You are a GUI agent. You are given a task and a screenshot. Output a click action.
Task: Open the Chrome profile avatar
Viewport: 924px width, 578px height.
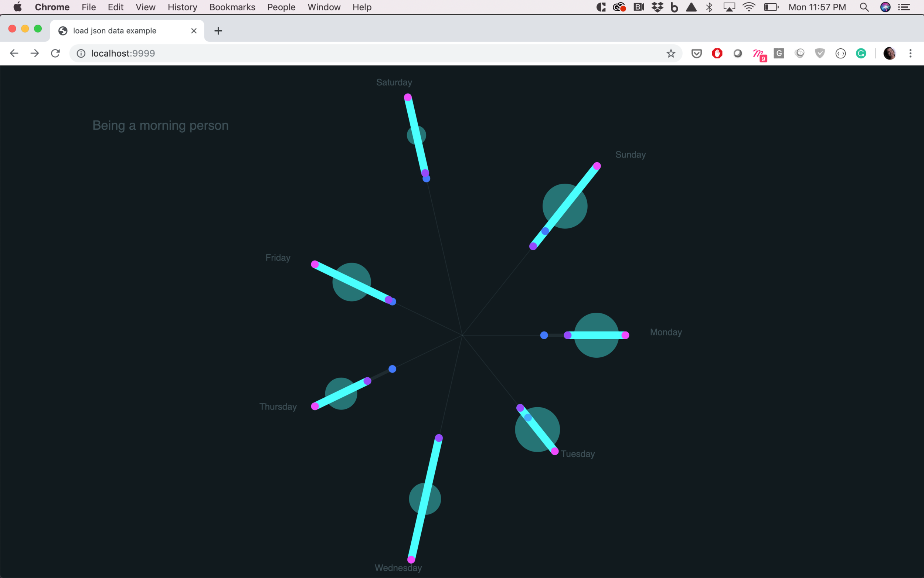click(x=889, y=53)
